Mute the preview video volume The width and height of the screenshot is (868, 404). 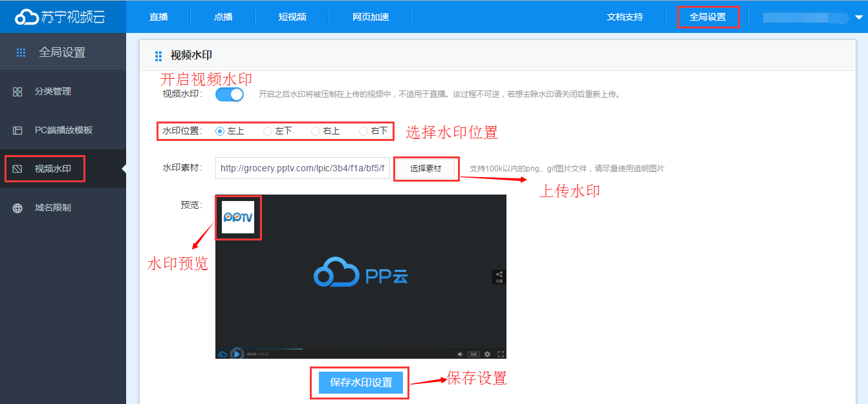click(x=461, y=354)
